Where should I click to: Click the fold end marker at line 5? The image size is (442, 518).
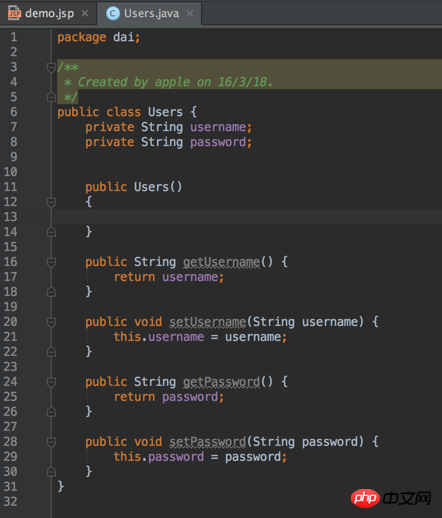click(x=51, y=97)
